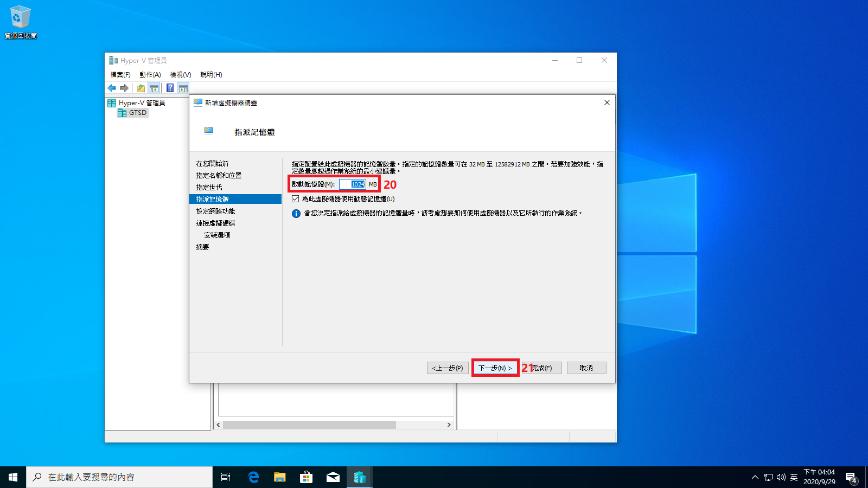
Task: Open Microsoft Store from the taskbar
Action: 307,477
